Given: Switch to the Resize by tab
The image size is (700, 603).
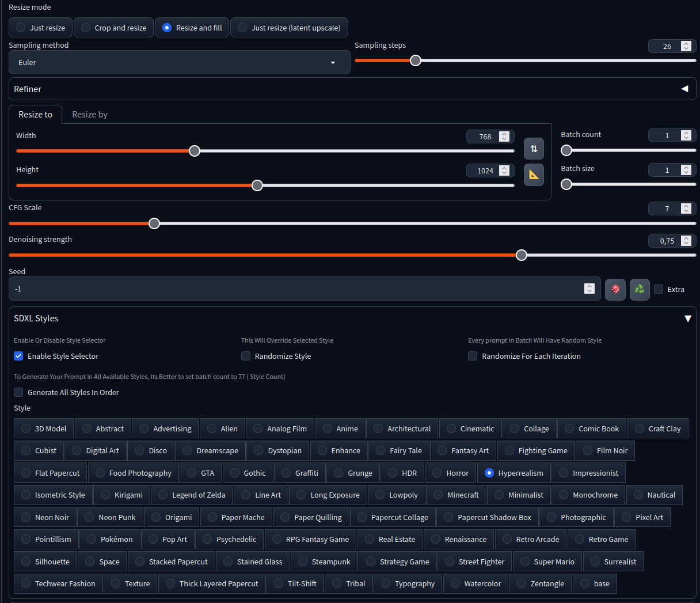Looking at the screenshot, I should pos(90,115).
